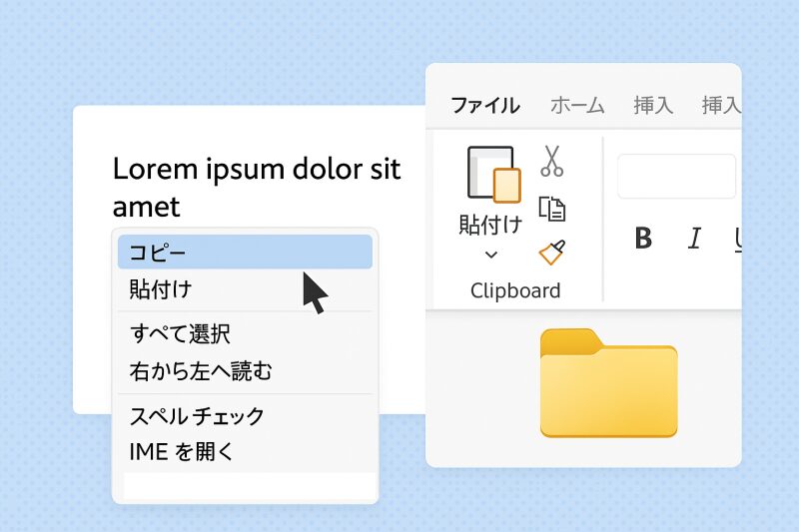Image resolution: width=799 pixels, height=532 pixels.
Task: Expand the 貼付け dropdown chevron
Action: [491, 255]
